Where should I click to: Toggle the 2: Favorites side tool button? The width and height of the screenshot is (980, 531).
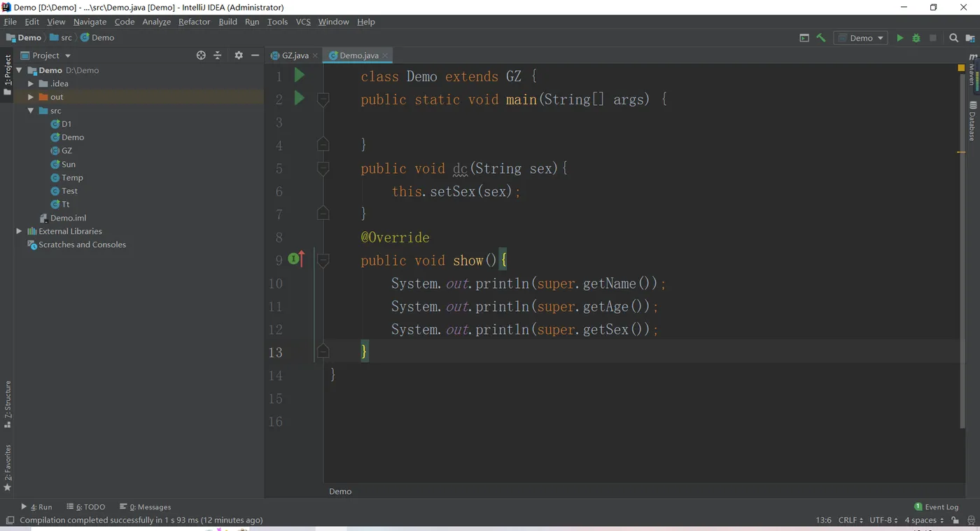[x=7, y=468]
